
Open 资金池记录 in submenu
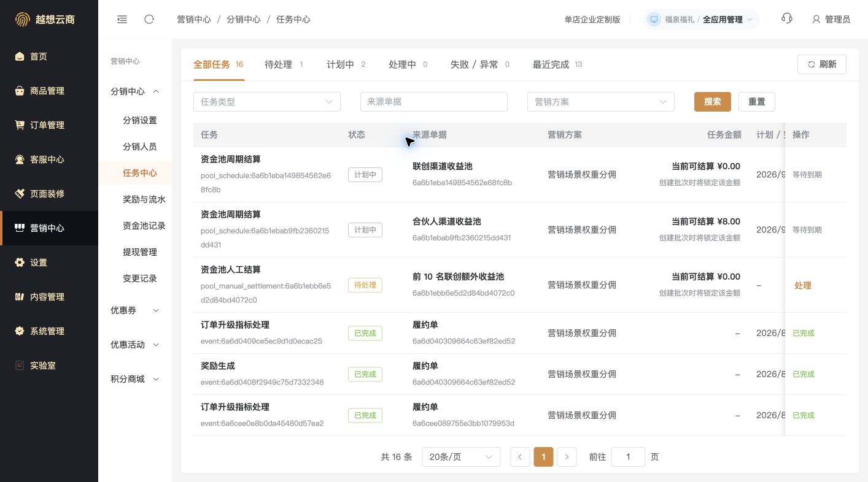[x=144, y=226]
